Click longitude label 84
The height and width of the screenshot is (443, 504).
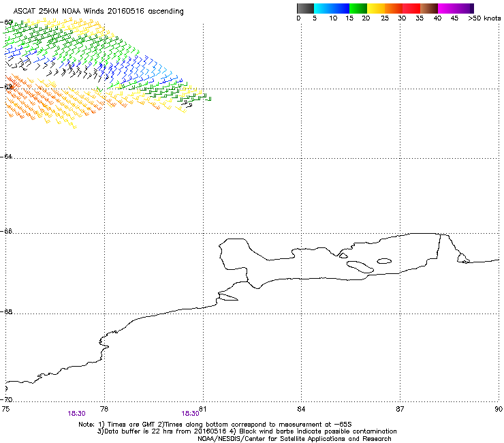point(301,409)
